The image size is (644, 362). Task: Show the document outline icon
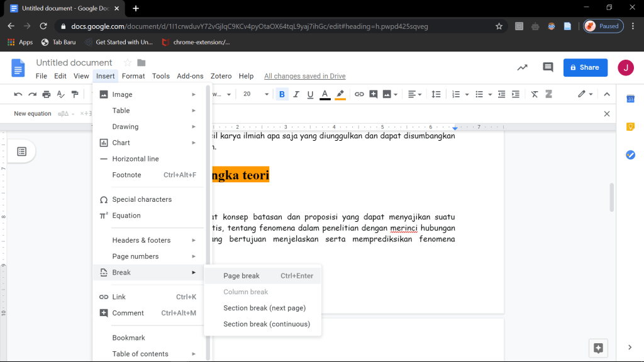coord(21,151)
